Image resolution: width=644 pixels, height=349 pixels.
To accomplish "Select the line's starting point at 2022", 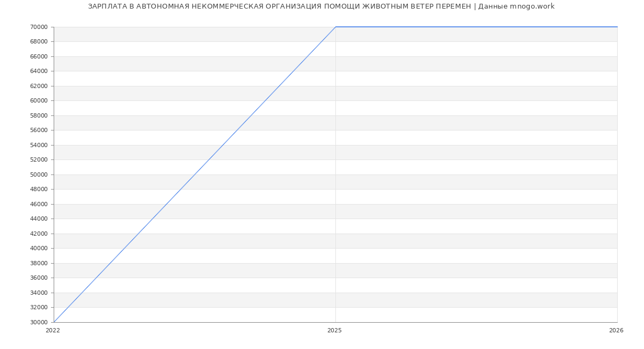I will coord(54,322).
